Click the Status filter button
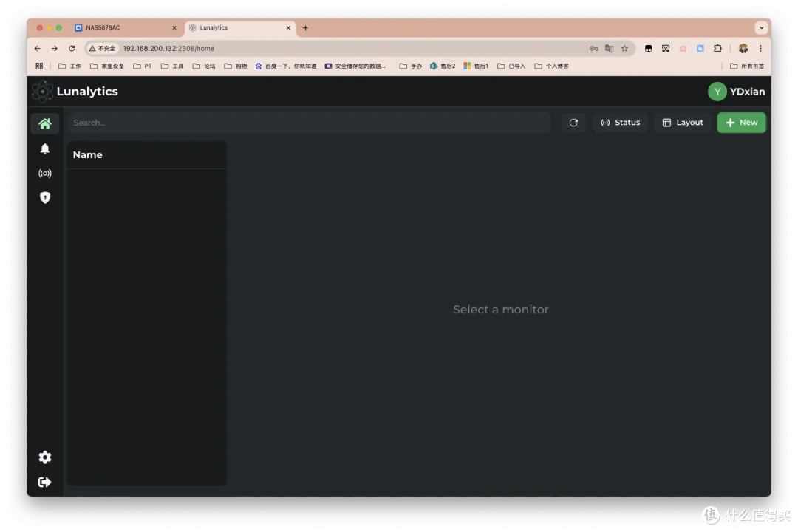 coord(620,123)
